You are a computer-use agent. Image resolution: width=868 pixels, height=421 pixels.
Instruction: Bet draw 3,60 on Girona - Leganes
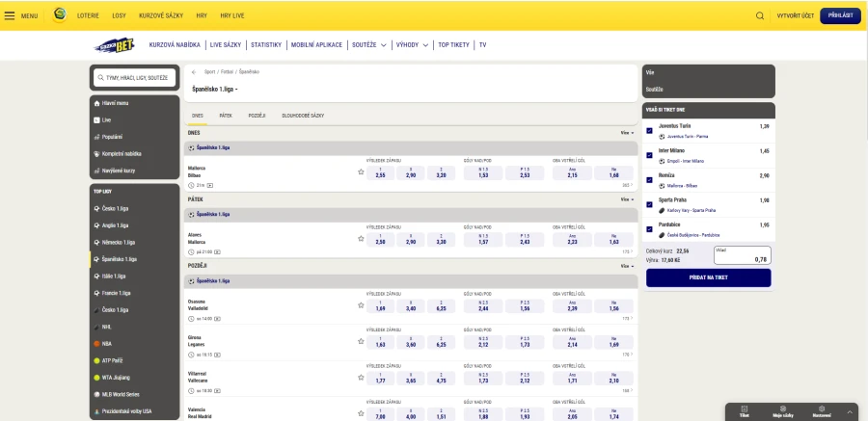click(411, 342)
